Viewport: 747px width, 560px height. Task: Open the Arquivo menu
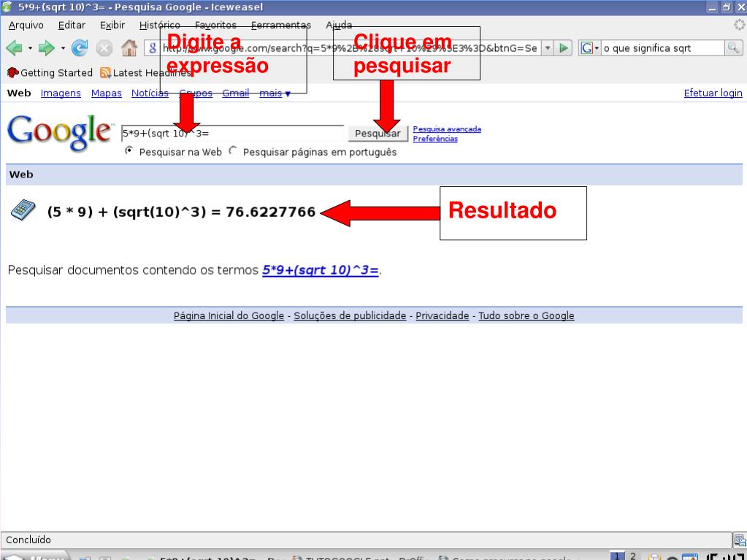26,26
